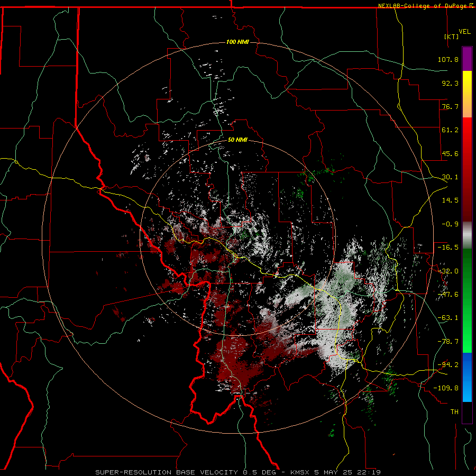Pick the gray near-zero segment of the color bar
Viewport: 476px width, 476px height.
467,235
